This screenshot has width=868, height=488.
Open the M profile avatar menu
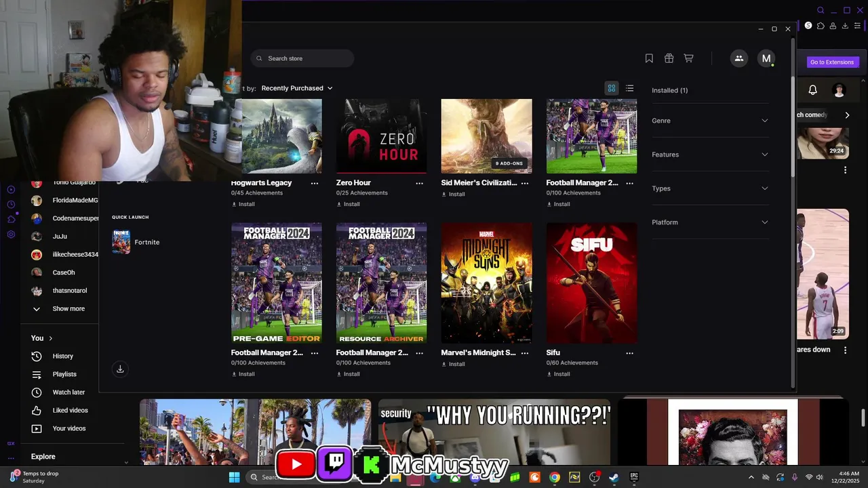click(x=766, y=58)
